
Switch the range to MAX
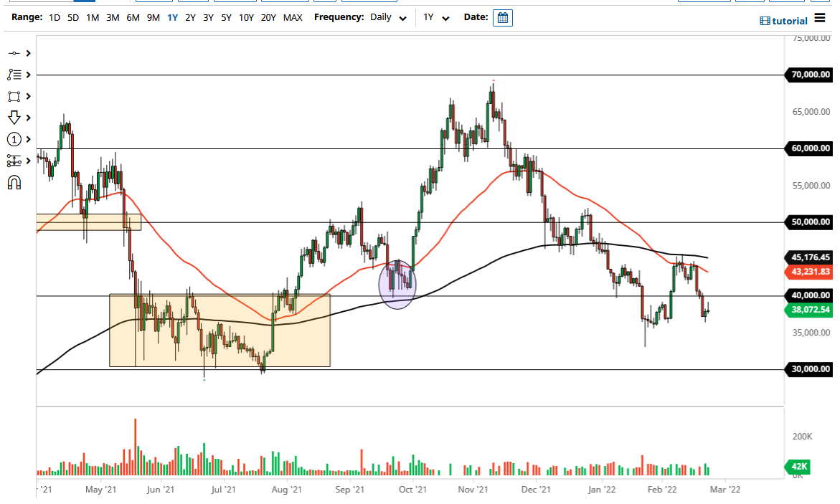coord(293,17)
